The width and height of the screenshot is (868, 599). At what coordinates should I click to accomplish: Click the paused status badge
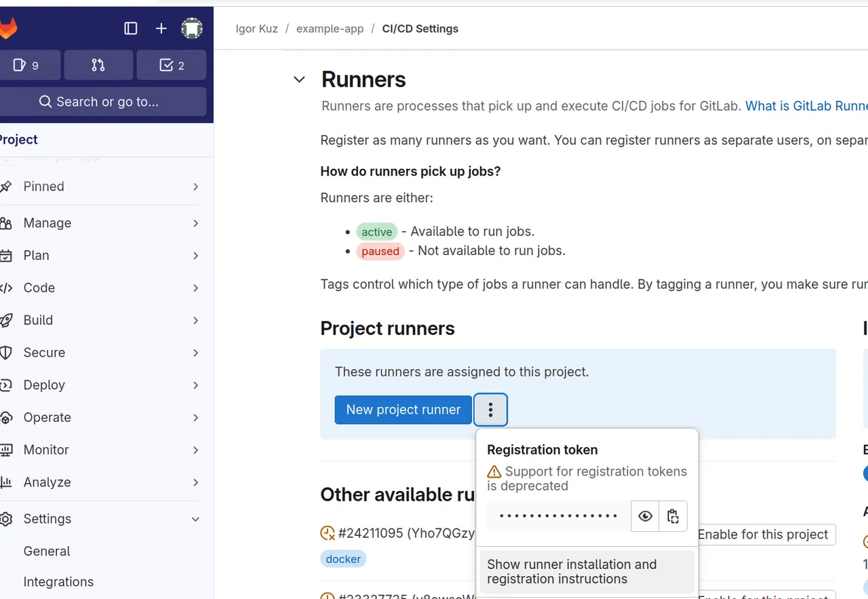[380, 251]
